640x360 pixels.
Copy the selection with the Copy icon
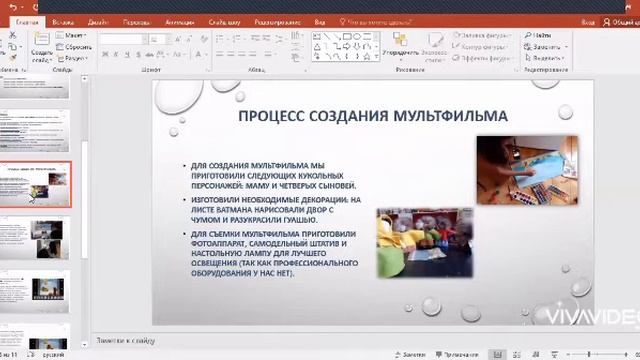tap(12, 47)
